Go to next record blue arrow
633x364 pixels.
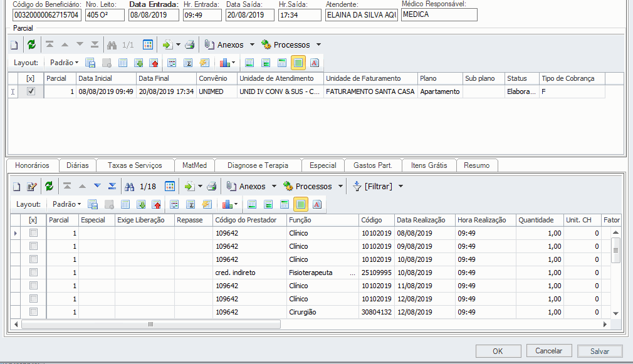click(97, 186)
